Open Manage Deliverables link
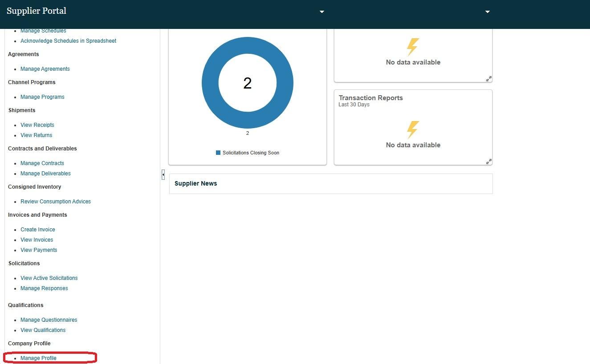 45,174
